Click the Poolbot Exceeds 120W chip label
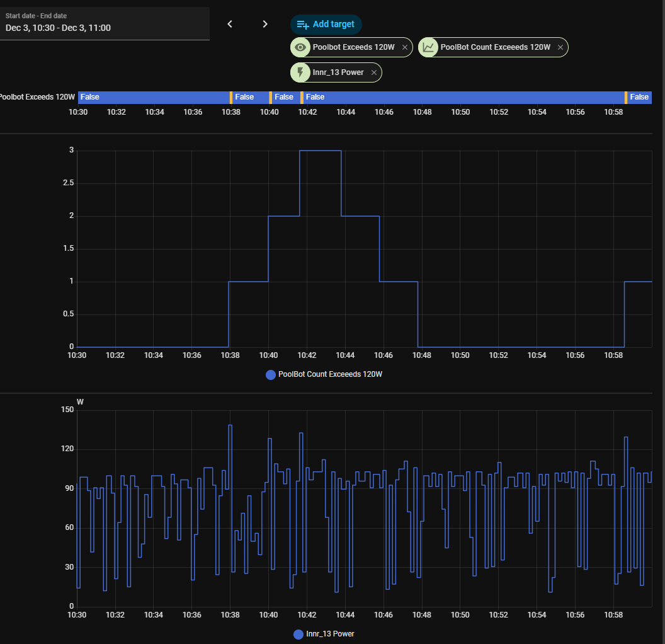Viewport: 665px width, 644px height. 353,47
